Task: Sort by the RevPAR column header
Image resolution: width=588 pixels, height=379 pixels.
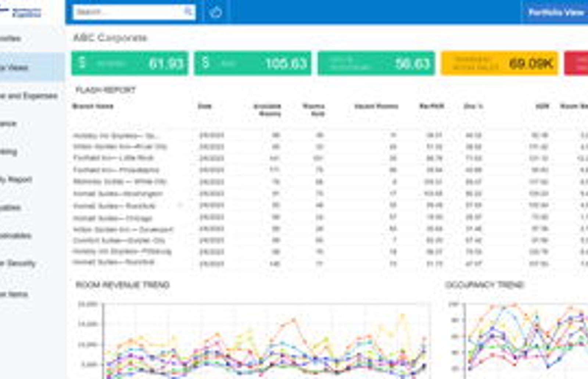Action: click(x=432, y=106)
